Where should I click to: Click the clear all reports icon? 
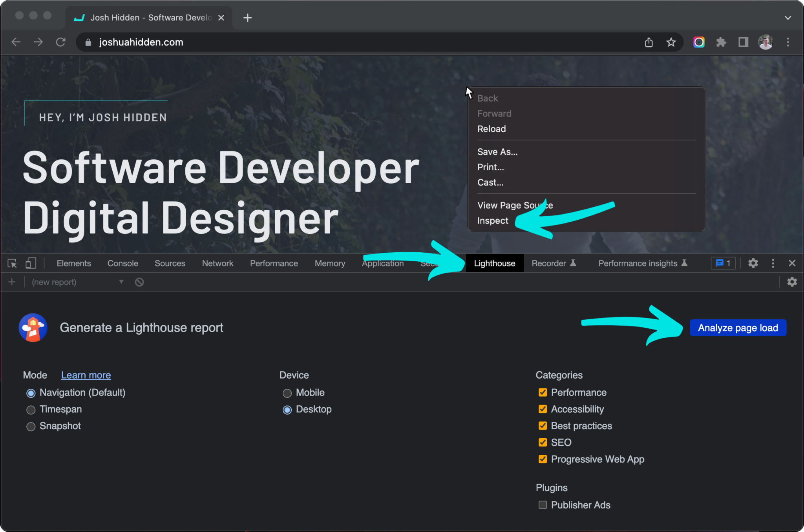(139, 282)
